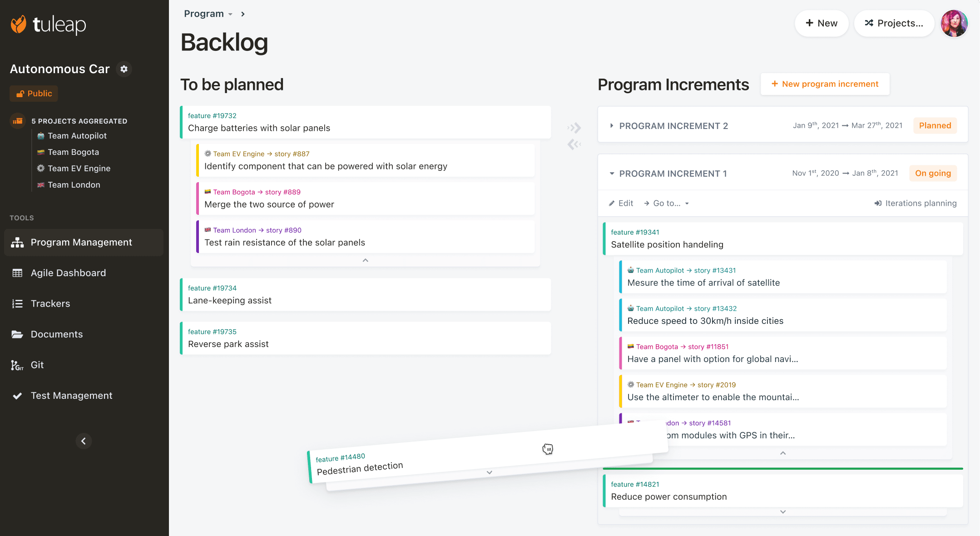Click the Tuleap logo
This screenshot has width=980, height=536.
click(x=48, y=25)
